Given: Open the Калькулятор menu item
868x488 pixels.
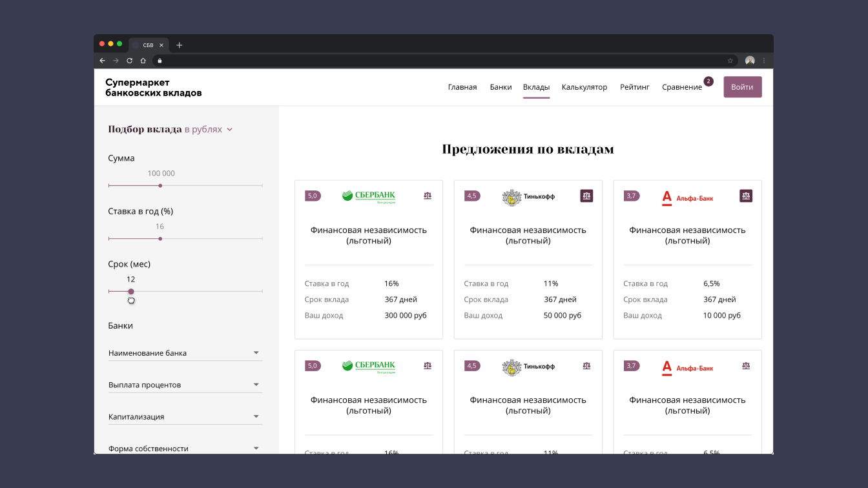Looking at the screenshot, I should click(x=584, y=87).
